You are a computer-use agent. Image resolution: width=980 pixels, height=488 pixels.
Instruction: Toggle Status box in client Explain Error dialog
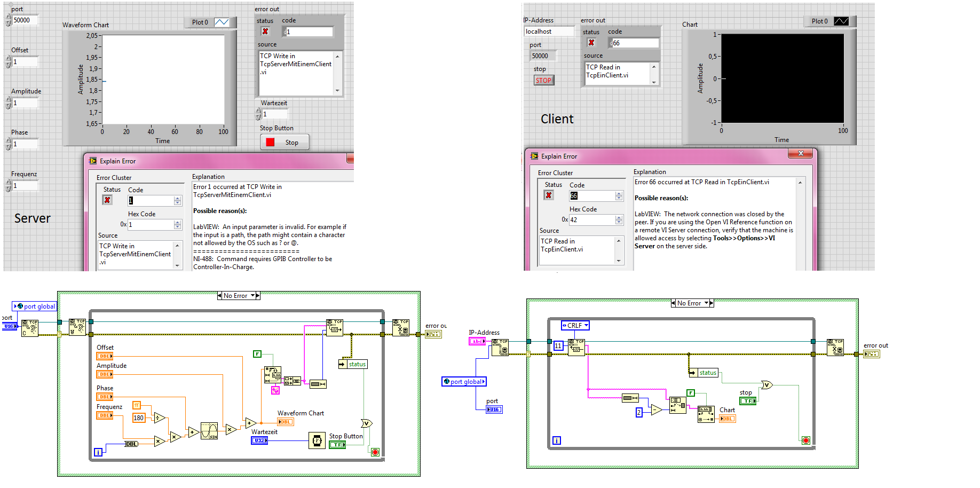click(549, 195)
